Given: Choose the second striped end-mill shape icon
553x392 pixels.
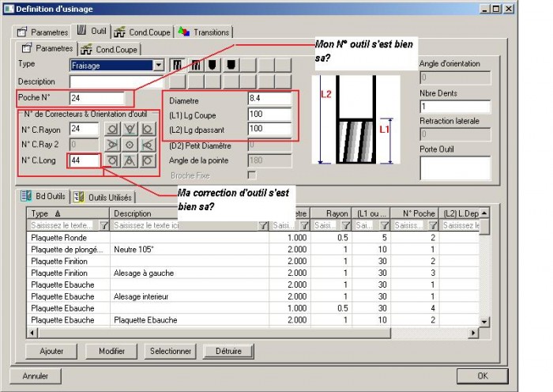Looking at the screenshot, I should (195, 66).
